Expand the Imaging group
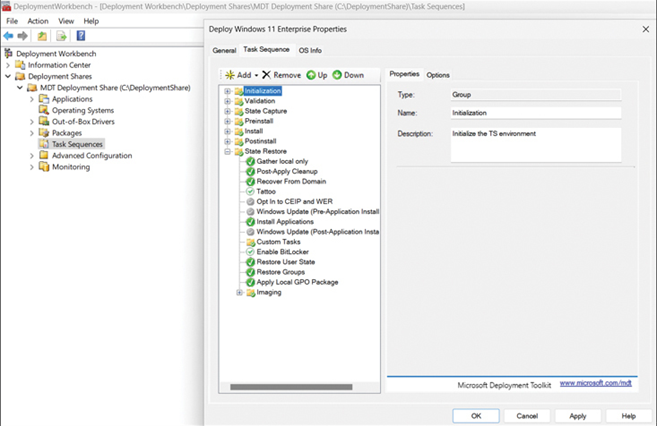 (x=239, y=292)
